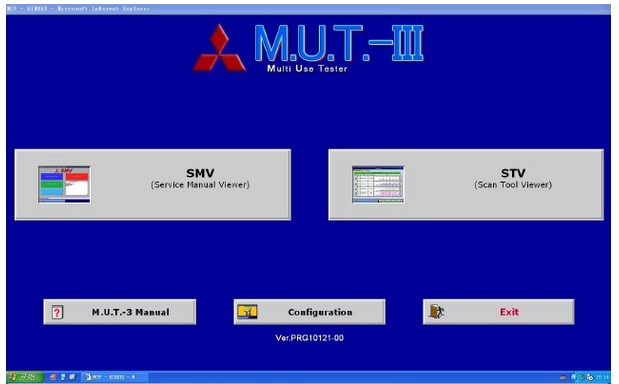This screenshot has width=619, height=384.
Task: Open the Configuration screen
Action: point(310,312)
